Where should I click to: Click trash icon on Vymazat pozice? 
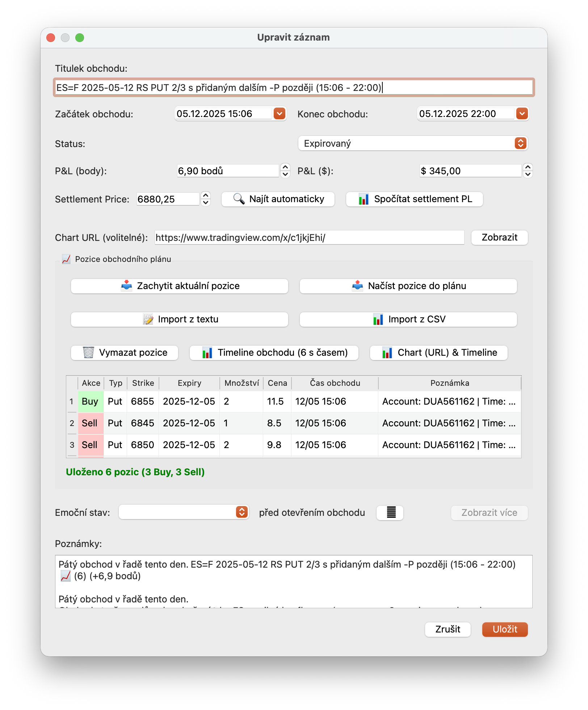point(89,352)
